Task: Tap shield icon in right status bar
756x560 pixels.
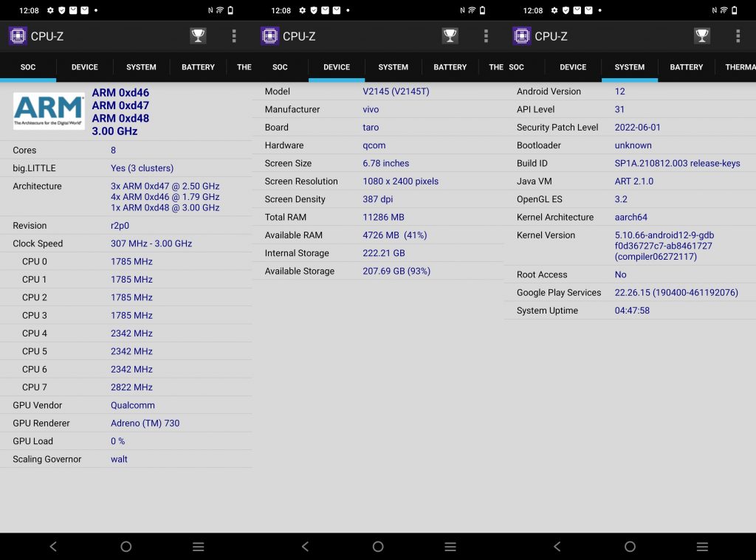Action: (x=566, y=10)
